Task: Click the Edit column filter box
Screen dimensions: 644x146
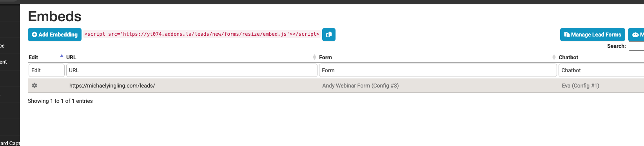Action: pyautogui.click(x=46, y=70)
